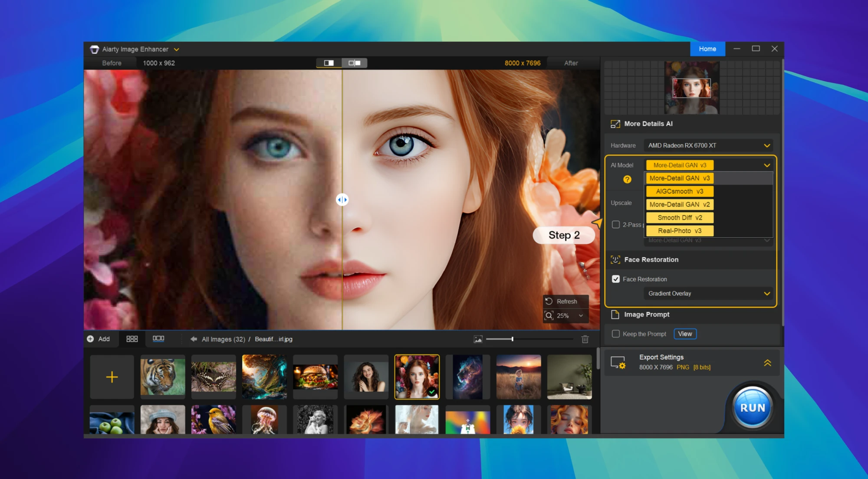
Task: Select AIGCsmooth v3 from the model list
Action: coord(679,191)
